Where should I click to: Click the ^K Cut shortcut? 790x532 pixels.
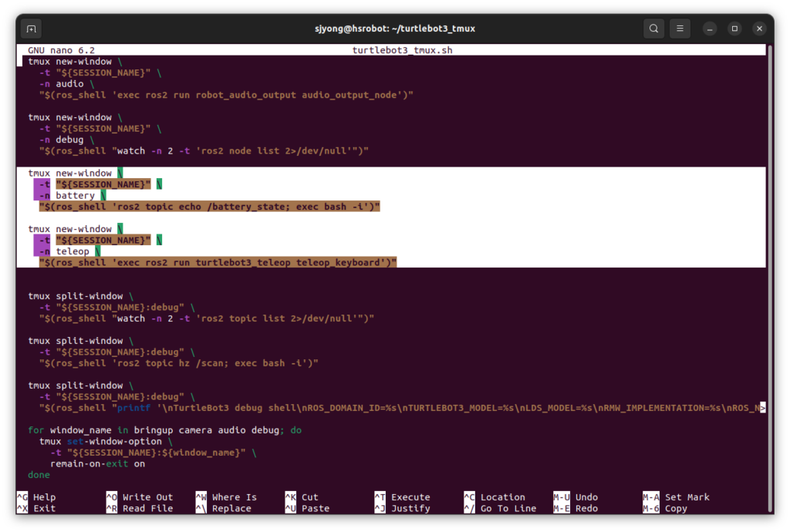(302, 497)
